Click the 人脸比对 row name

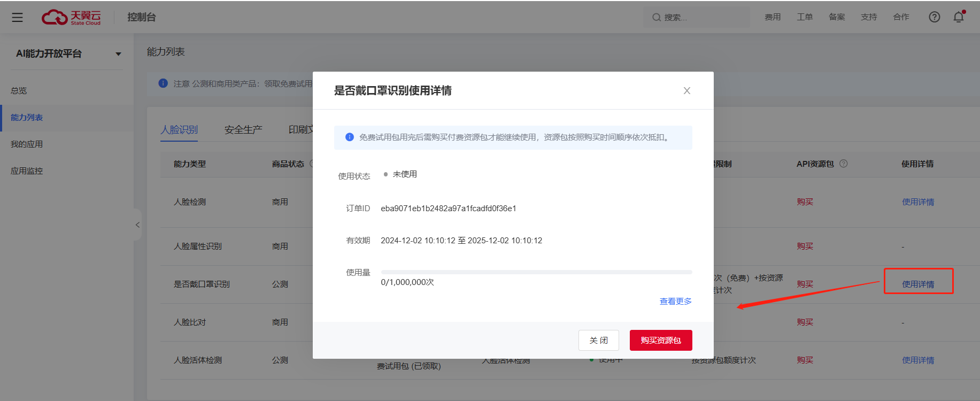190,322
